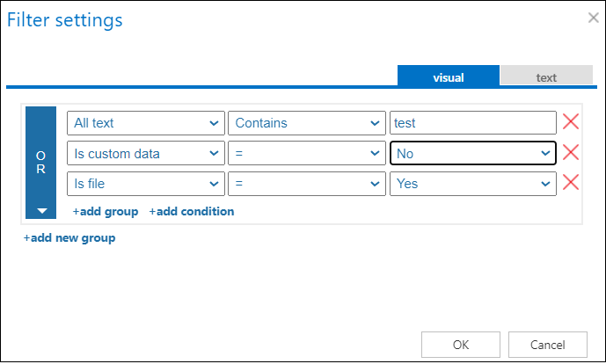Change the Is file equals operator
Screen dimensions: 606x364
tap(306, 183)
